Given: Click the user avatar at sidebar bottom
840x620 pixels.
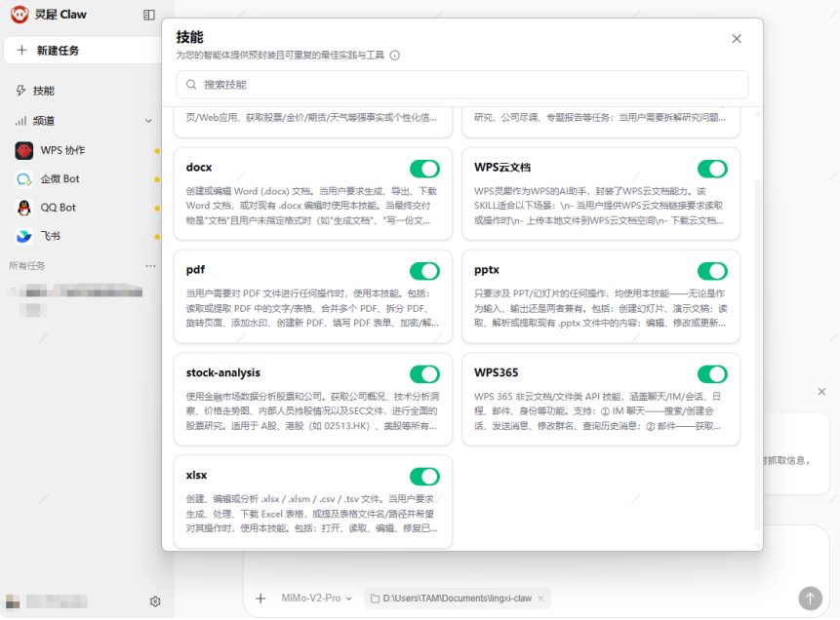Looking at the screenshot, I should pos(13,601).
